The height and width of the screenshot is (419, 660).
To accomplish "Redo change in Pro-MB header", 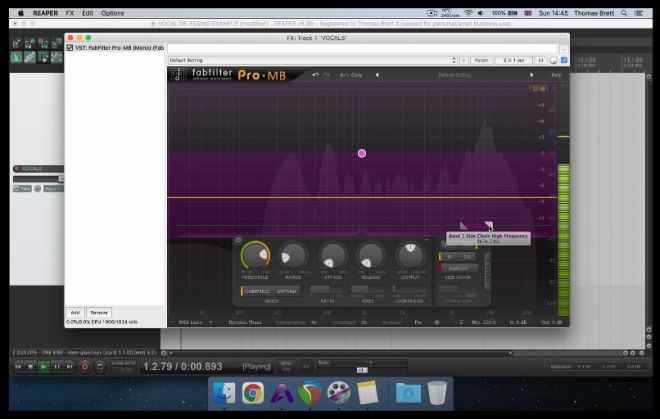I will (x=326, y=75).
